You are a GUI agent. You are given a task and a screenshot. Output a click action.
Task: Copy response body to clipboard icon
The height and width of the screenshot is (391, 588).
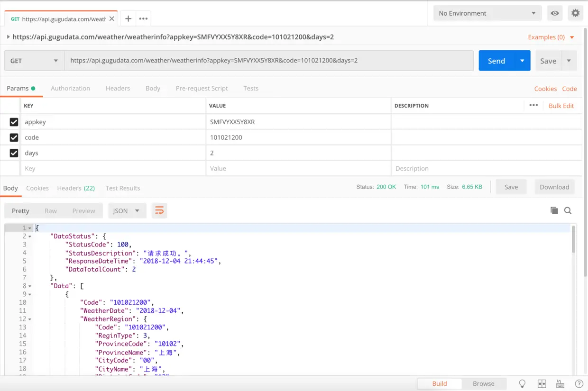(x=554, y=210)
